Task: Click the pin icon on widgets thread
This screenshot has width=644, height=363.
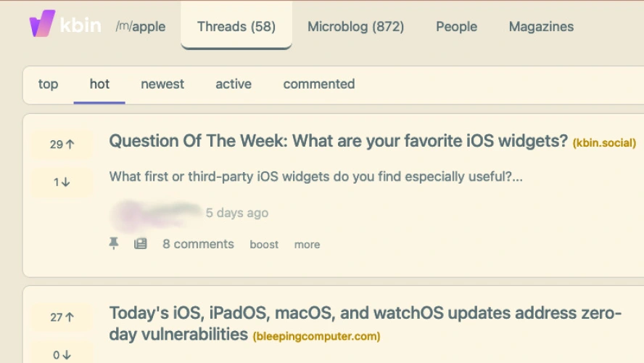Action: (x=114, y=244)
